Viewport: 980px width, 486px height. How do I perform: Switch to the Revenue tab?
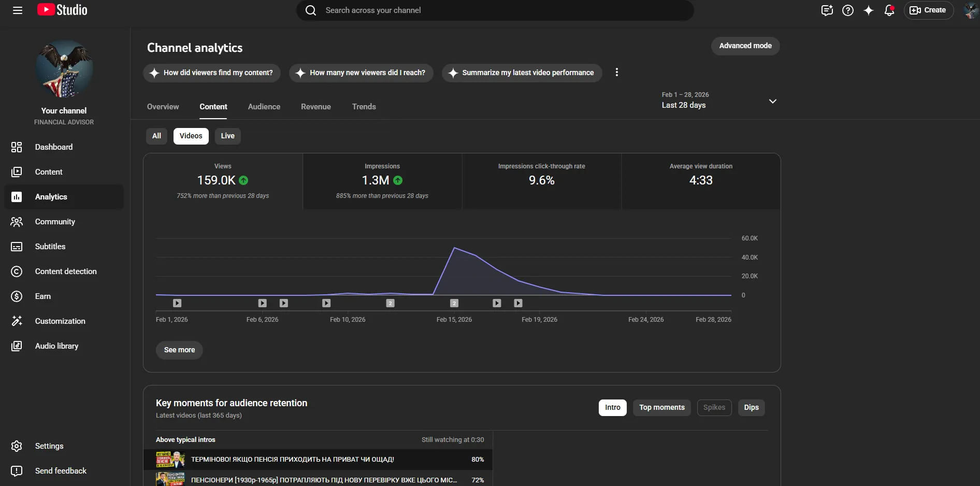[316, 107]
